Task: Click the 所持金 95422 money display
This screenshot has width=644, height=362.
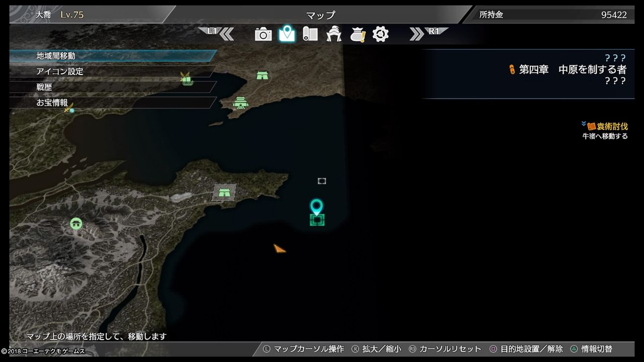Action: pyautogui.click(x=553, y=15)
